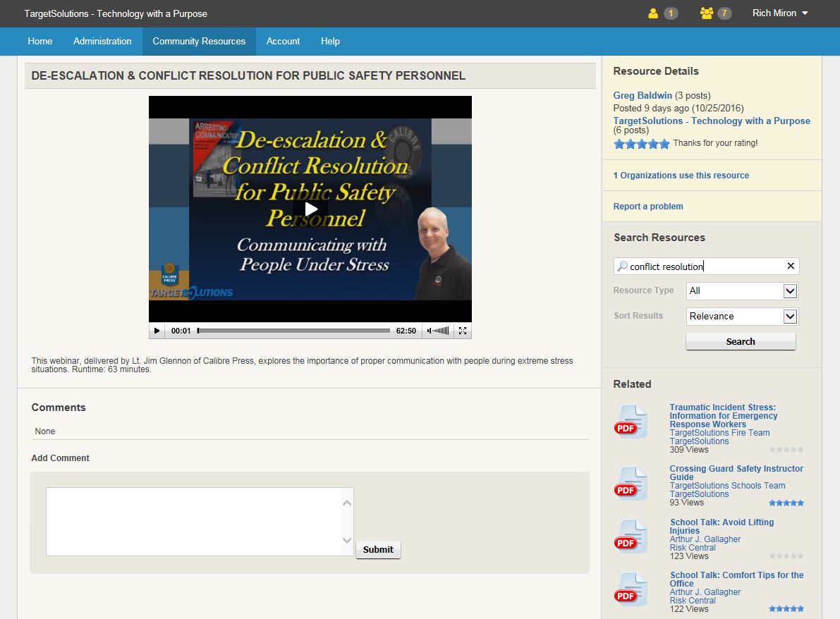840x619 pixels.
Task: Click the 'Runtime: 63 minutes.' description text
Action: tap(111, 369)
